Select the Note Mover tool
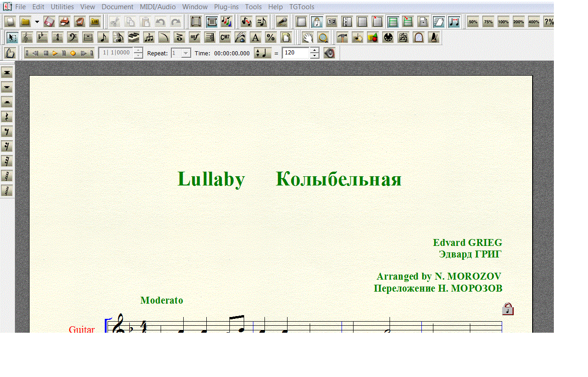The width and height of the screenshot is (588, 377). 358,37
